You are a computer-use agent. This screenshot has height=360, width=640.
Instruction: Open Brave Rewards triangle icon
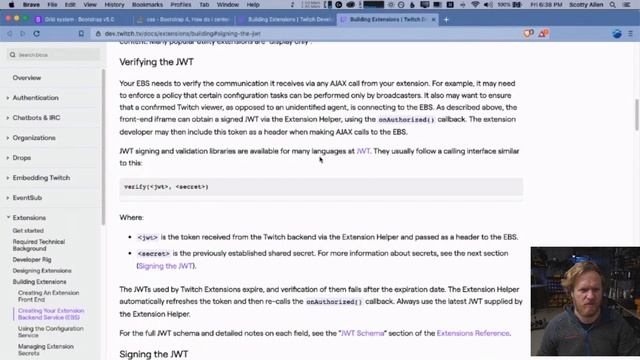(x=543, y=33)
